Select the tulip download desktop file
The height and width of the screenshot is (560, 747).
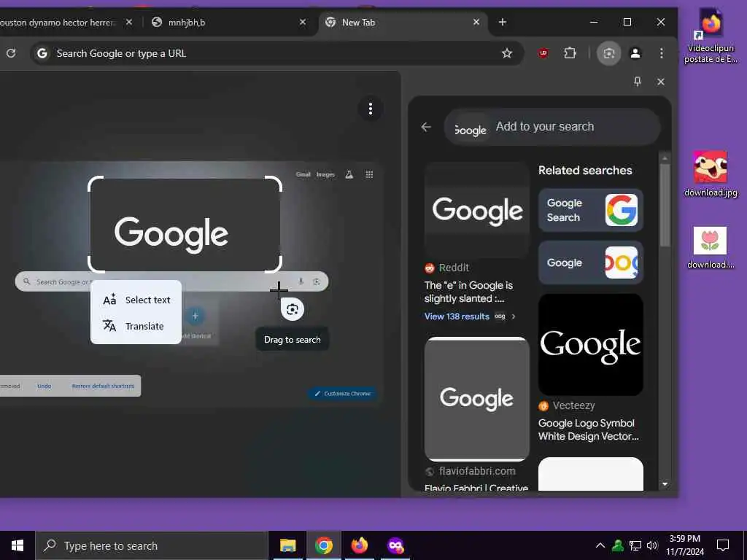coord(711,248)
